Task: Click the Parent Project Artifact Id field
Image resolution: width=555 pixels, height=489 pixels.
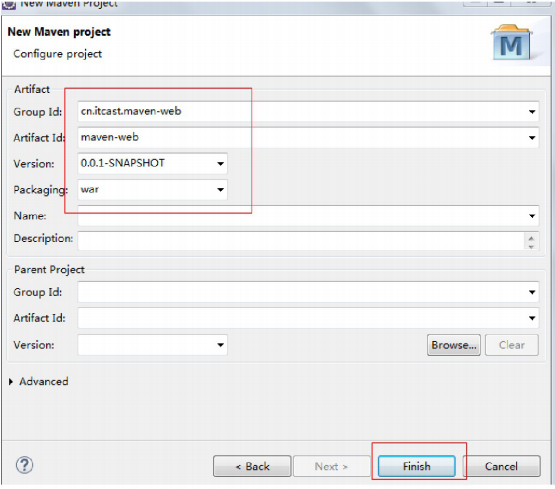Action: [x=308, y=318]
